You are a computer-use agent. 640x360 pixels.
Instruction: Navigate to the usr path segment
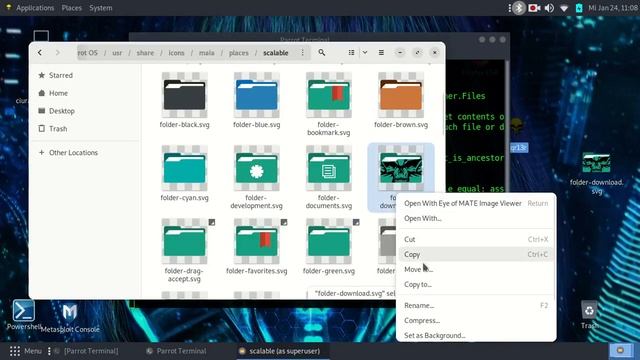[x=117, y=53]
